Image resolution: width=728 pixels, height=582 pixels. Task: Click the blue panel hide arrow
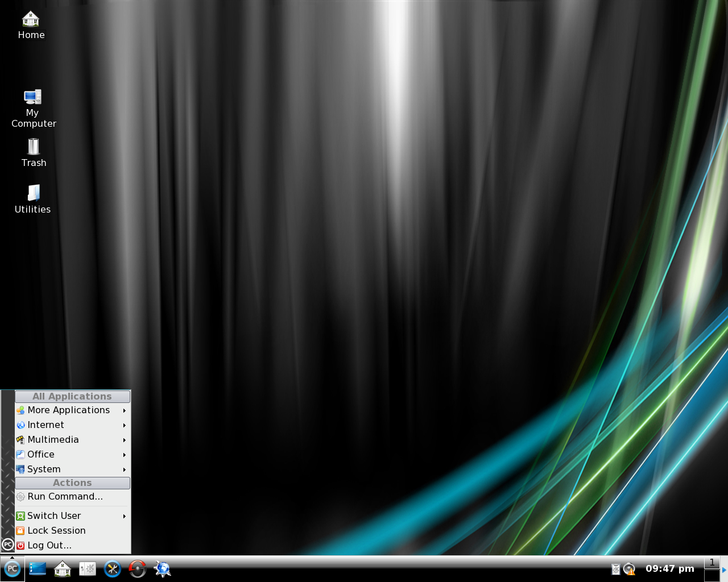[x=724, y=569]
